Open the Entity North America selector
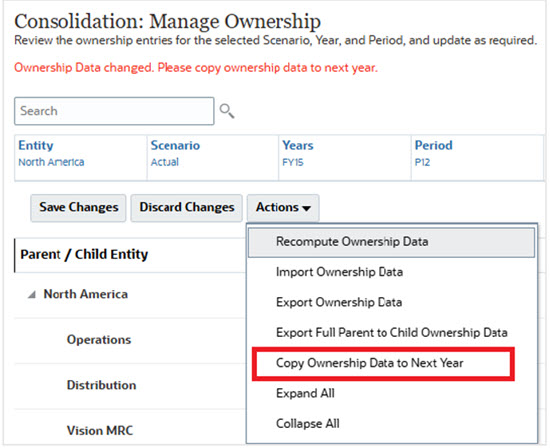The image size is (550, 448). 81,158
